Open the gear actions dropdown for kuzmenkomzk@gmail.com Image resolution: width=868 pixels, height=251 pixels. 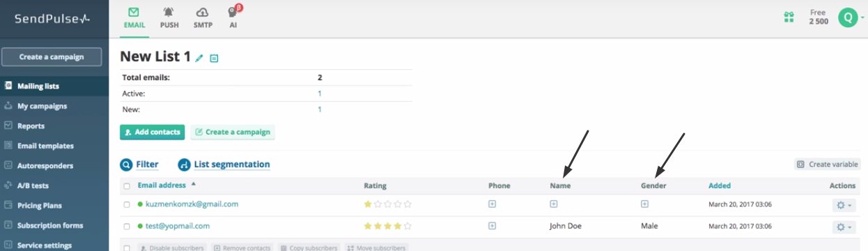[843, 206]
